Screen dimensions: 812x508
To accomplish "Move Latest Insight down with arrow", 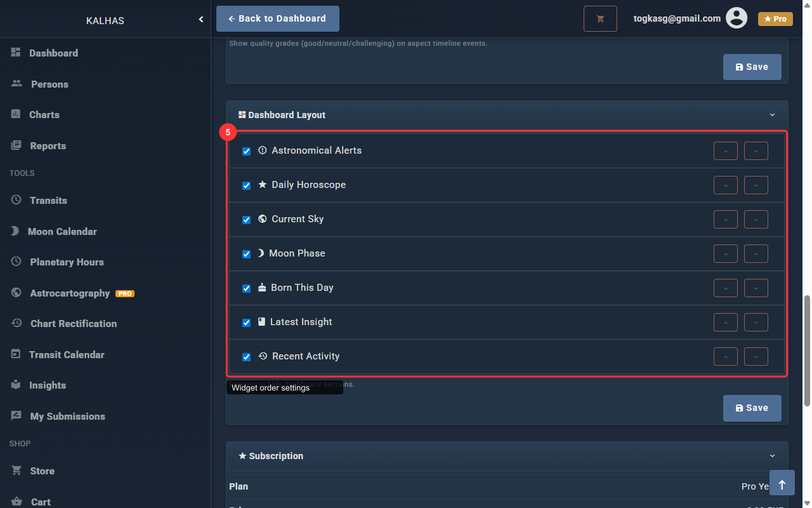I will pos(756,323).
